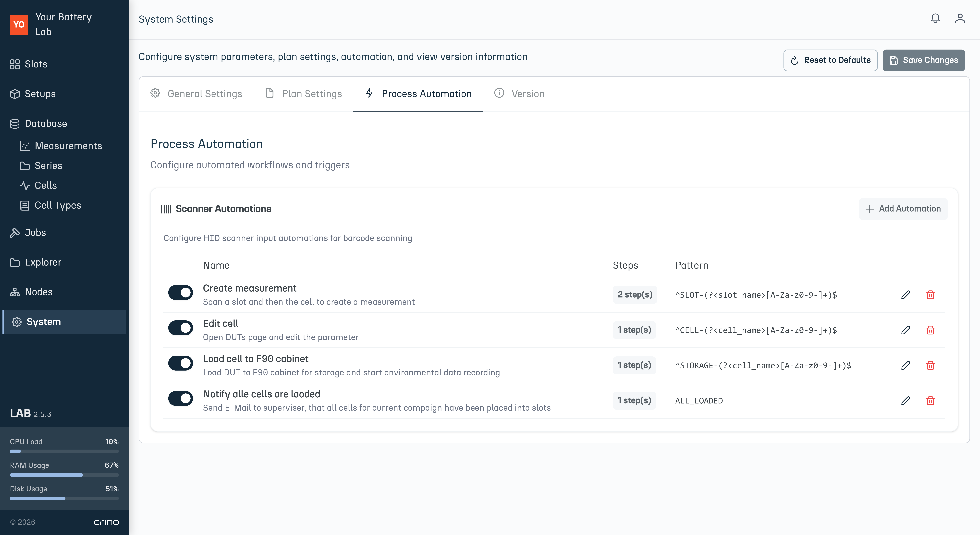Viewport: 980px width, 535px height.
Task: Navigate to Jobs via its sidebar icon
Action: [15, 232]
